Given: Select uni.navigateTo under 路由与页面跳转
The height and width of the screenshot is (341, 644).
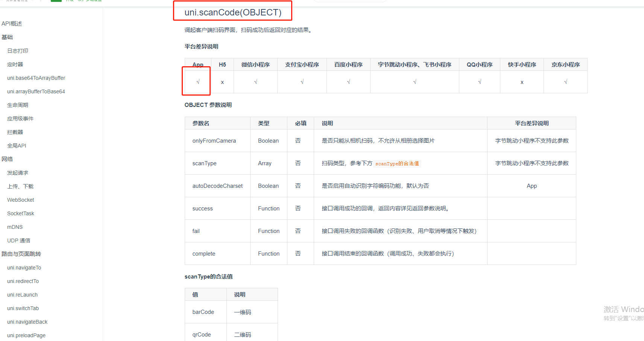Looking at the screenshot, I should point(24,267).
